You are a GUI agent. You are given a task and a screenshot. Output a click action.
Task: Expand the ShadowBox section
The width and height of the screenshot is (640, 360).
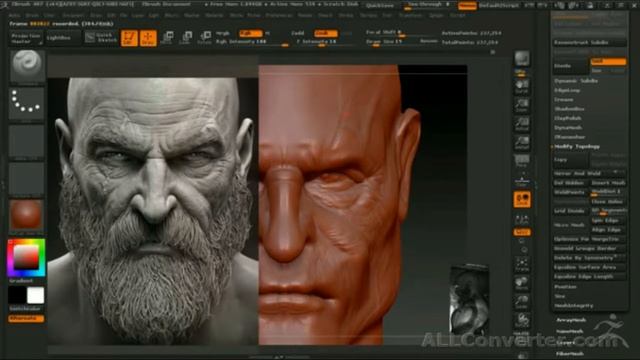(x=569, y=109)
